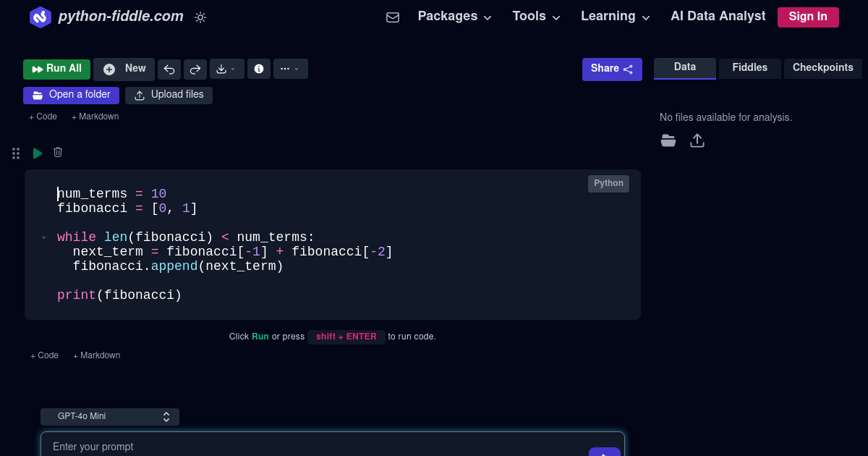Image resolution: width=868 pixels, height=456 pixels.
Task: Open the info panel icon
Action: click(x=259, y=69)
